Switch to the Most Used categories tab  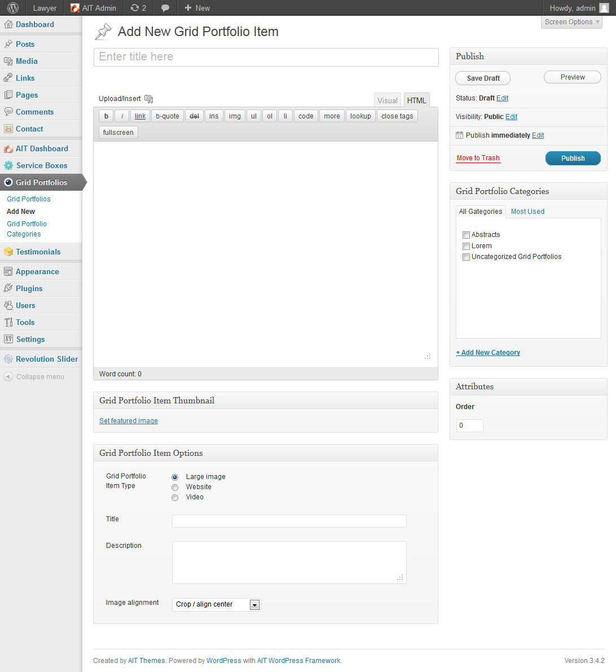pyautogui.click(x=527, y=212)
